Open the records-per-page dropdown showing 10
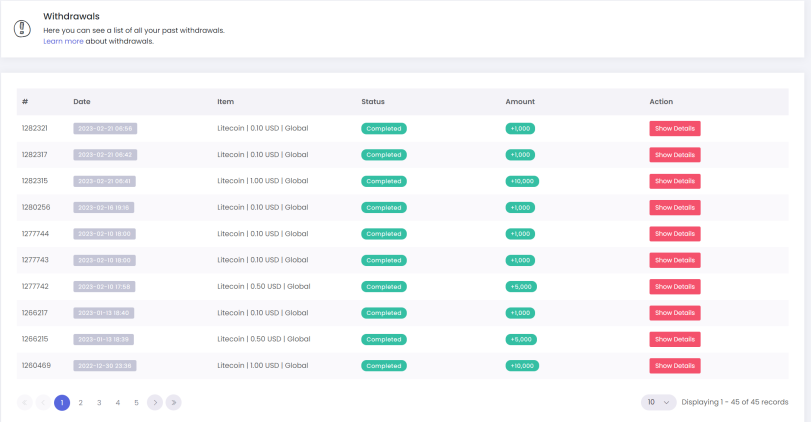This screenshot has width=811, height=422. pos(658,402)
